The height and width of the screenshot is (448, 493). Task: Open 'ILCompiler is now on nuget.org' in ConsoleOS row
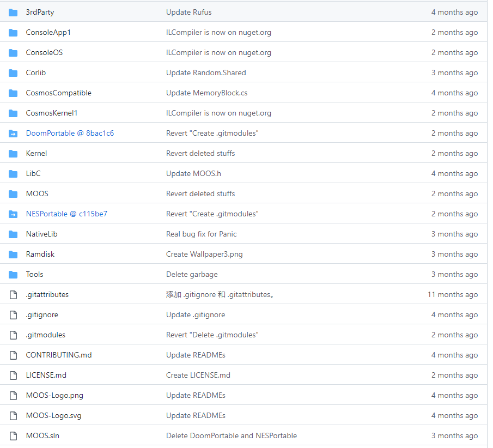pos(218,52)
